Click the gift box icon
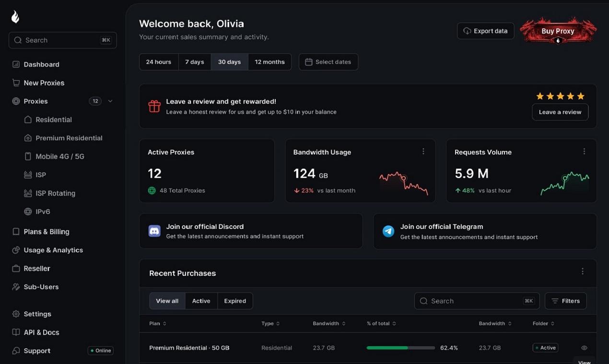The height and width of the screenshot is (364, 609). (154, 106)
